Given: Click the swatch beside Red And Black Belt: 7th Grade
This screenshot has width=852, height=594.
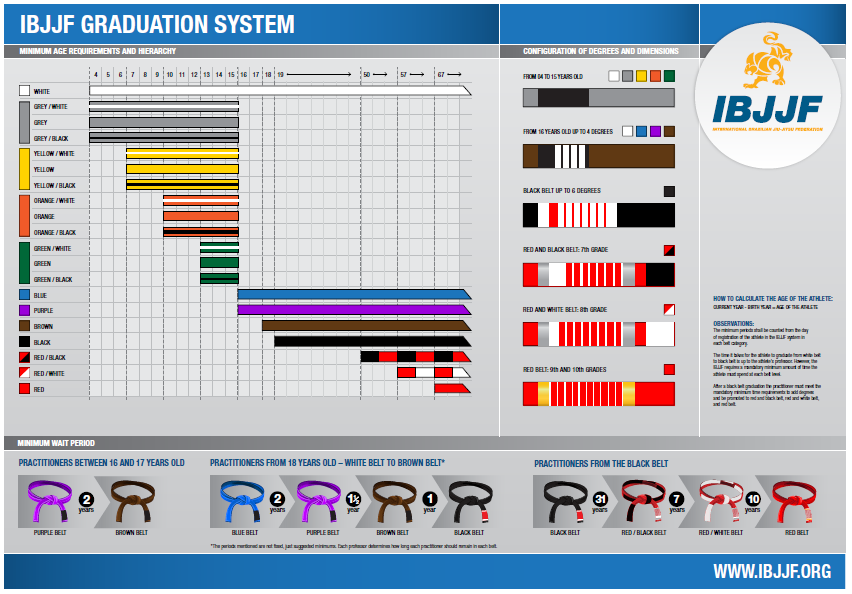Looking at the screenshot, I should pyautogui.click(x=669, y=251).
